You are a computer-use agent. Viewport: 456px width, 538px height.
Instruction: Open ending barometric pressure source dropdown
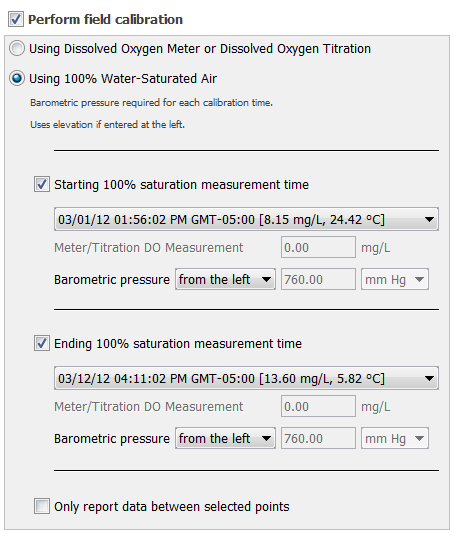225,438
